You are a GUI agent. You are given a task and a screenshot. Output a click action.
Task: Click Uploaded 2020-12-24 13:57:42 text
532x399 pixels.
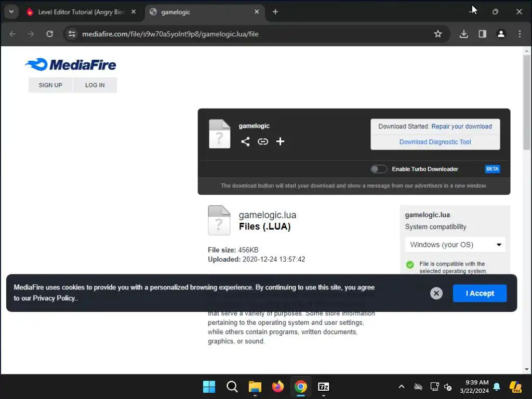tap(257, 260)
